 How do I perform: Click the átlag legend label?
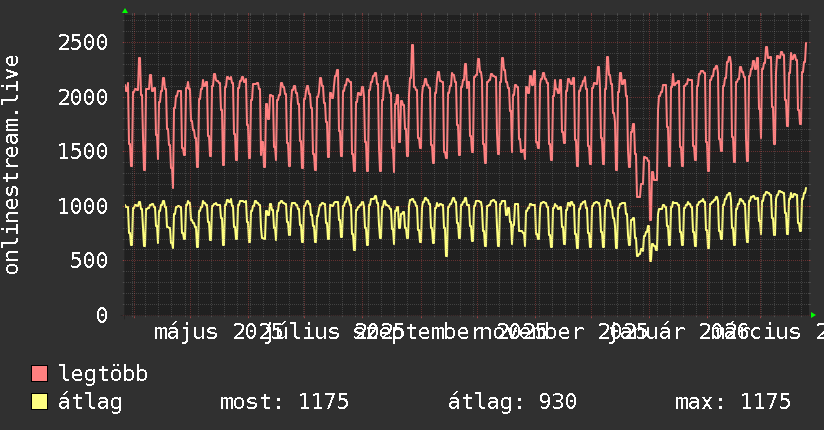click(x=90, y=402)
